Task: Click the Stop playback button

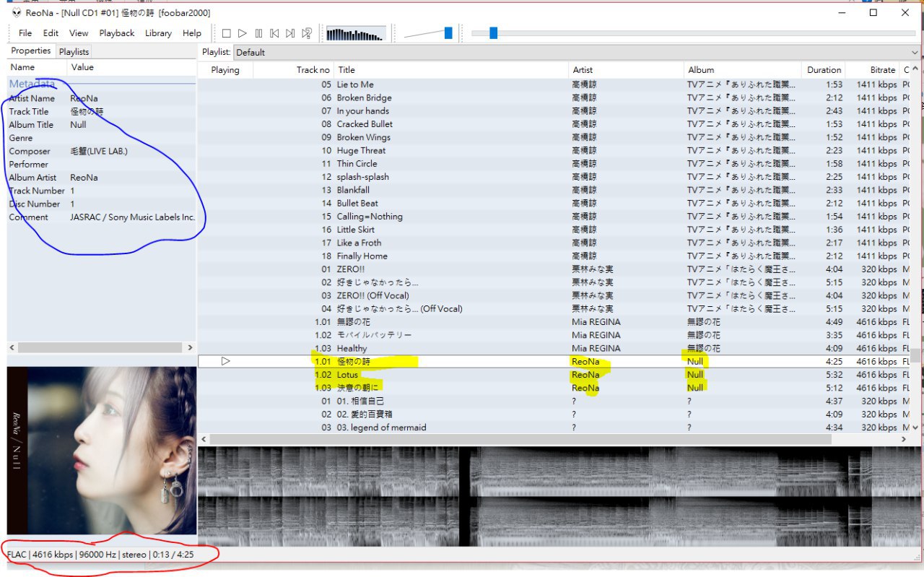Action: [226, 33]
